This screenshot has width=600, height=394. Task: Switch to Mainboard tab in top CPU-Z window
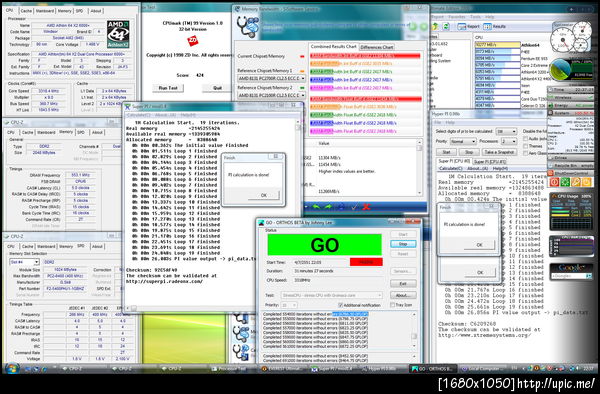point(45,11)
